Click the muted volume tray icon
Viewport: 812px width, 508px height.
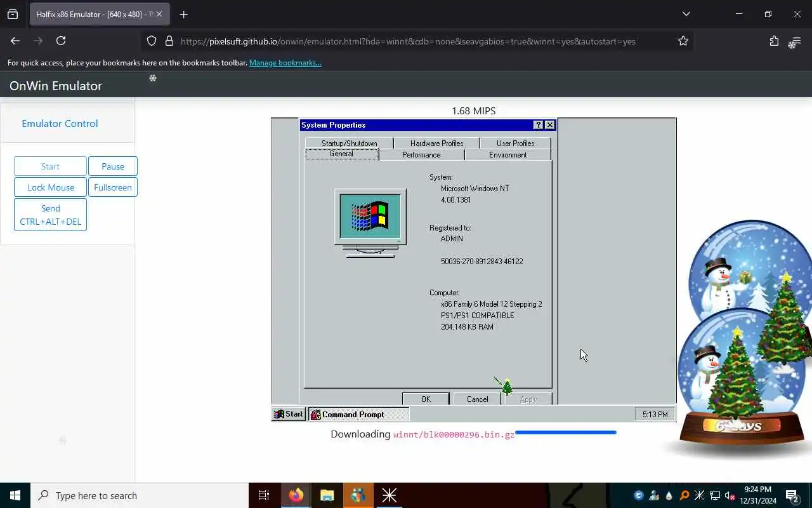pyautogui.click(x=730, y=495)
